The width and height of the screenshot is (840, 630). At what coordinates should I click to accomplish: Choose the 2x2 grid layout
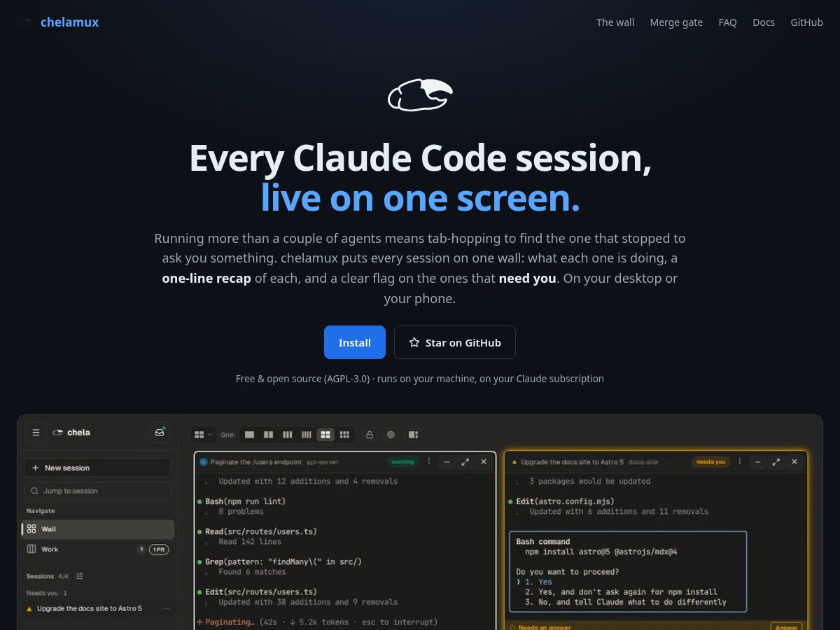pos(325,435)
